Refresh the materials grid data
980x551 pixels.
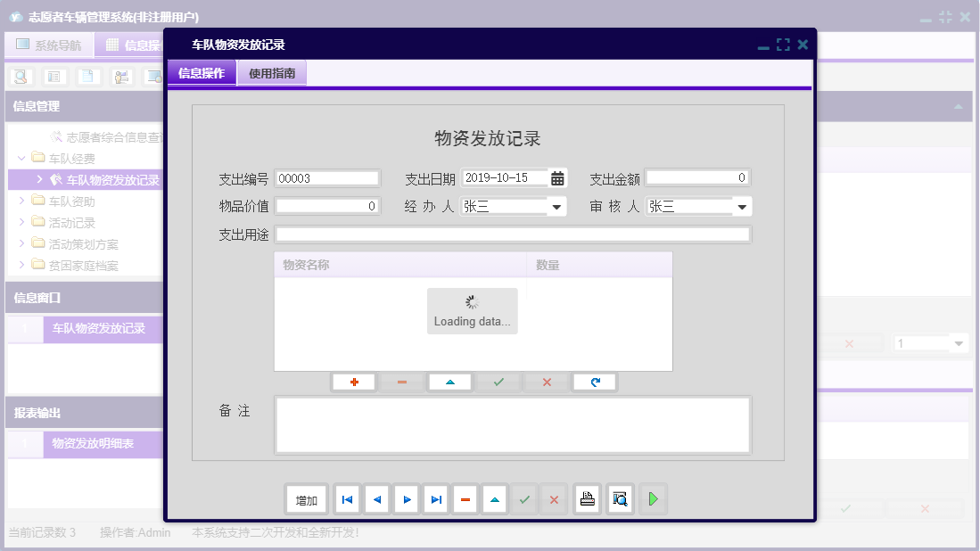(594, 382)
